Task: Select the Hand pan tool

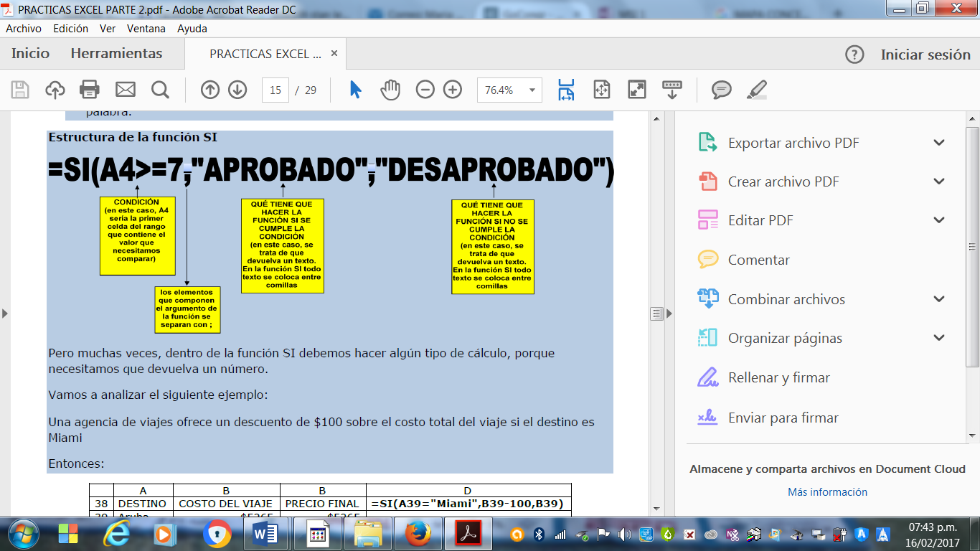Action: coord(390,90)
